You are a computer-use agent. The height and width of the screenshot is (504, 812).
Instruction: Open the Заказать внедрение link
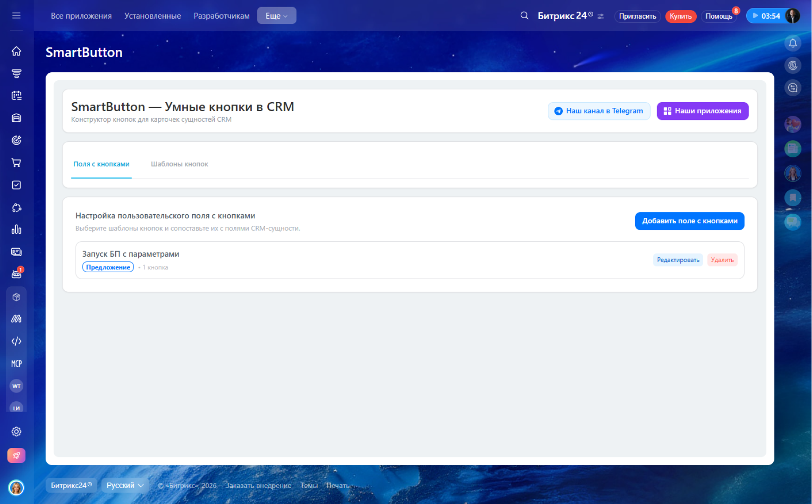(x=258, y=486)
